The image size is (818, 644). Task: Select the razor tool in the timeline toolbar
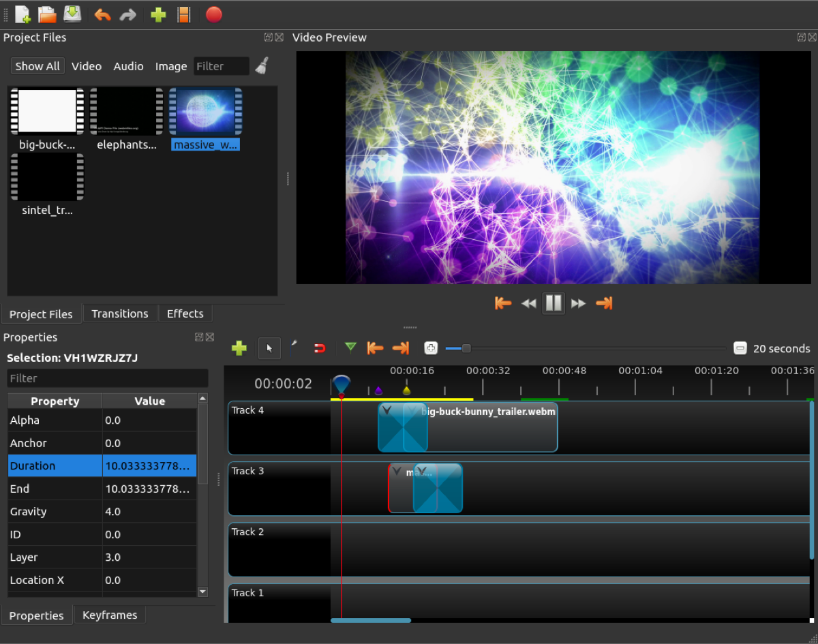tap(294, 348)
